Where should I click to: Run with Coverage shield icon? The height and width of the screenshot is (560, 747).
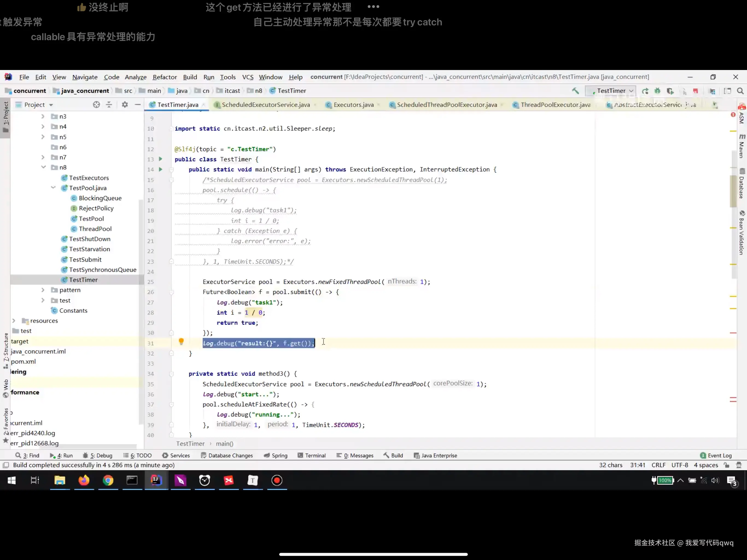tap(670, 91)
